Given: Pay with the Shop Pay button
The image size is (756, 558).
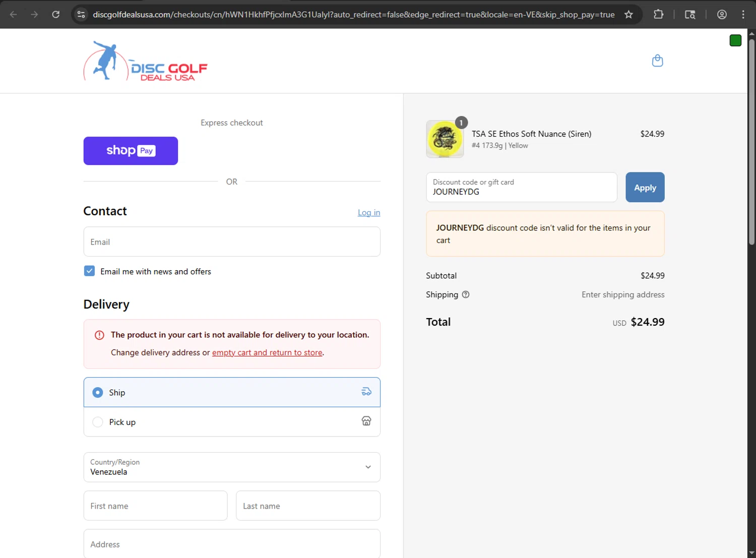Looking at the screenshot, I should tap(131, 151).
